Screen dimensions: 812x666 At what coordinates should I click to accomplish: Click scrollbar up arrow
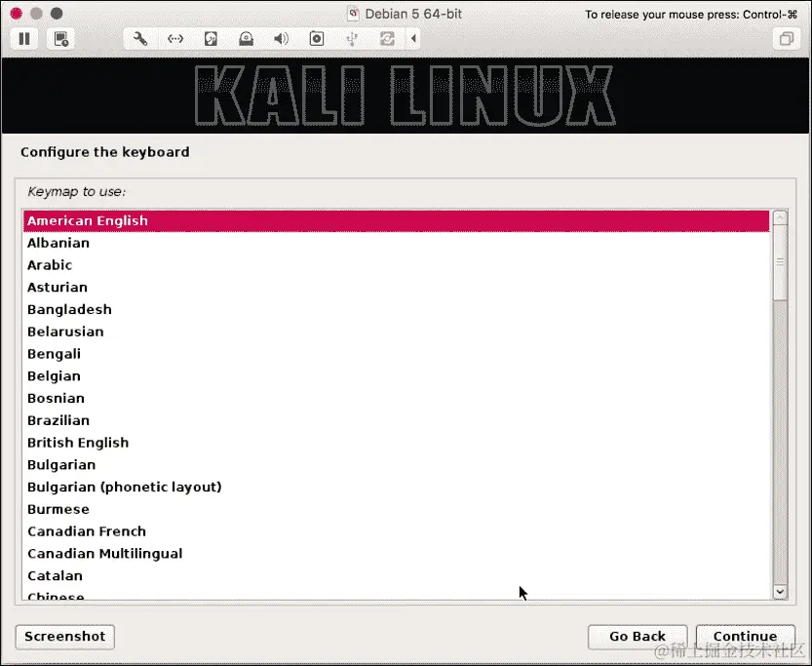click(780, 217)
